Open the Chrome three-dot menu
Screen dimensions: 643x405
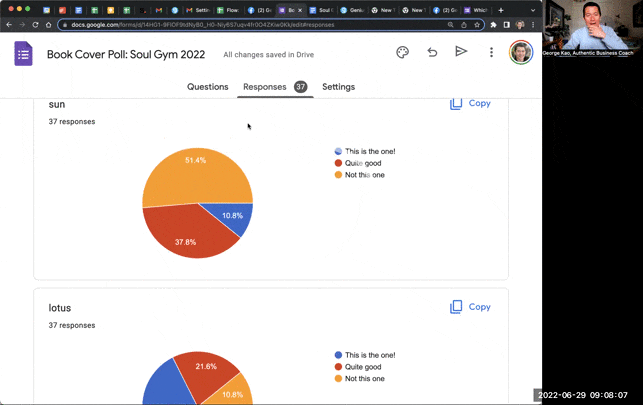533,25
